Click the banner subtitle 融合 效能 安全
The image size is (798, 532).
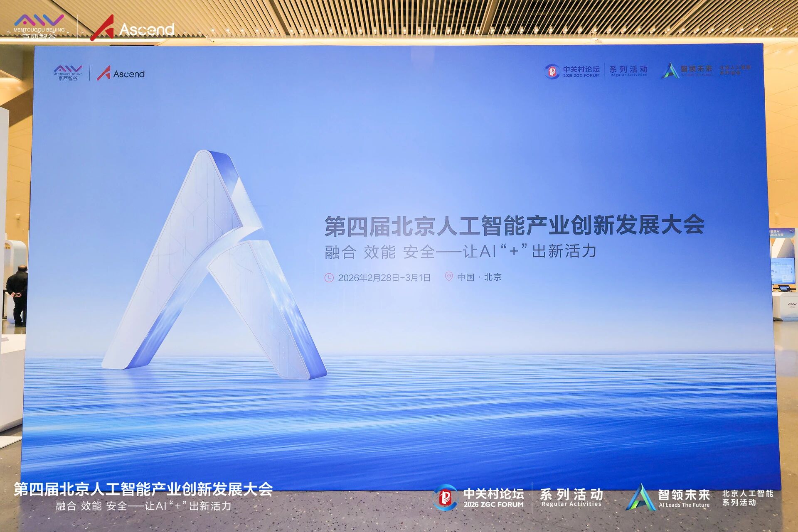pyautogui.click(x=460, y=252)
